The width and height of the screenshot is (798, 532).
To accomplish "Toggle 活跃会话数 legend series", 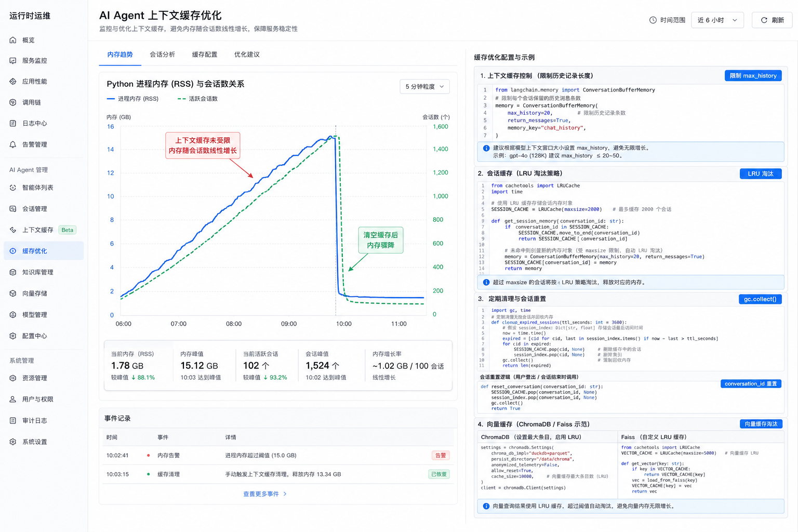I will 197,99.
